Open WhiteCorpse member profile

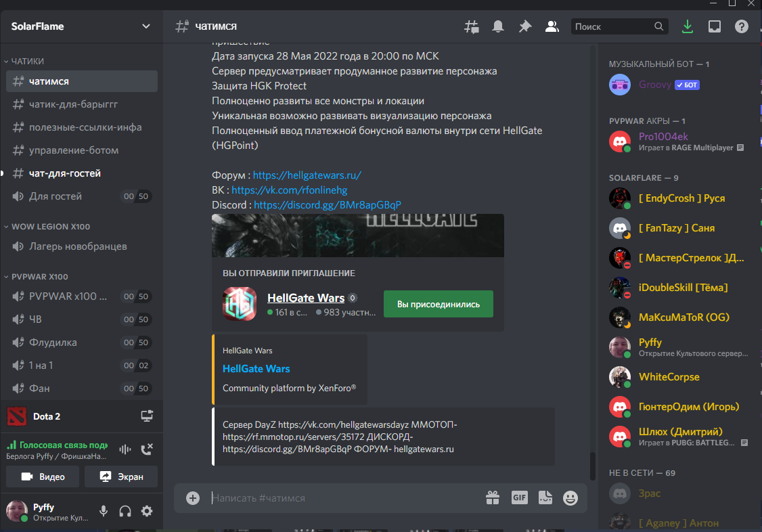[679, 377]
